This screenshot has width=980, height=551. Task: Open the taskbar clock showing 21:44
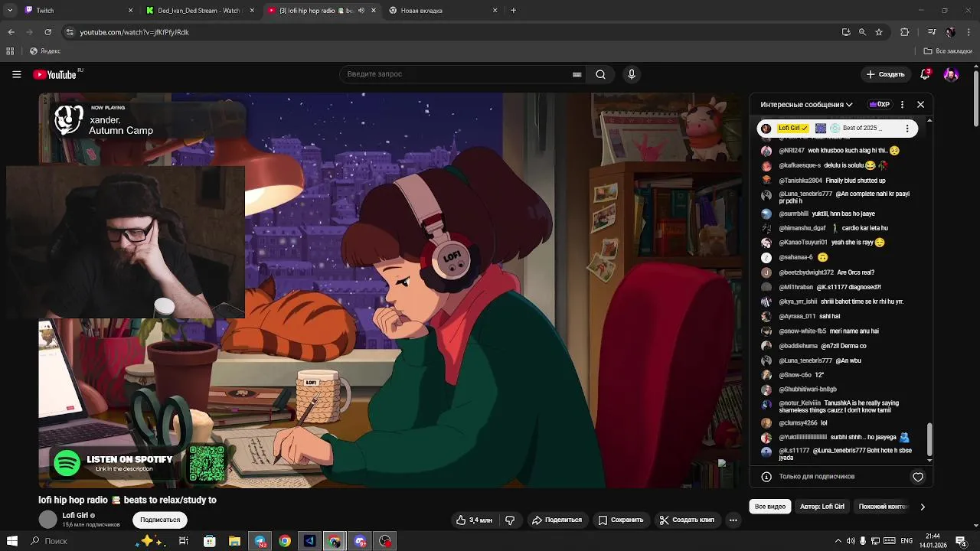933,541
